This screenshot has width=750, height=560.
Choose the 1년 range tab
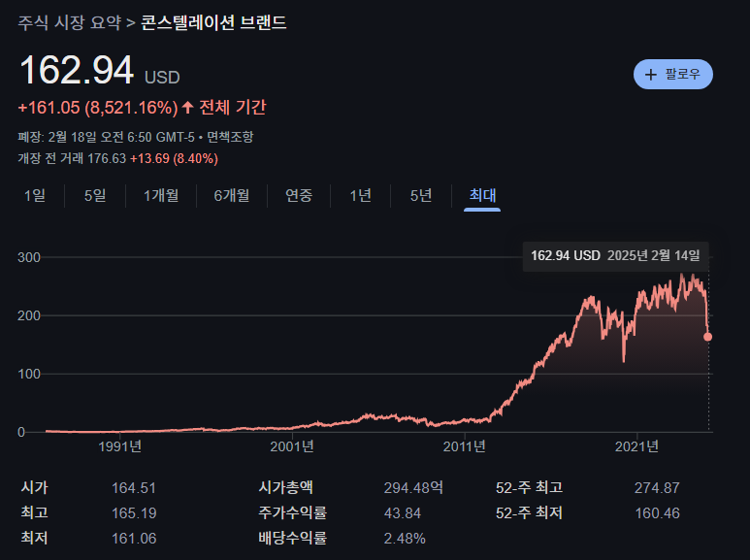(360, 195)
